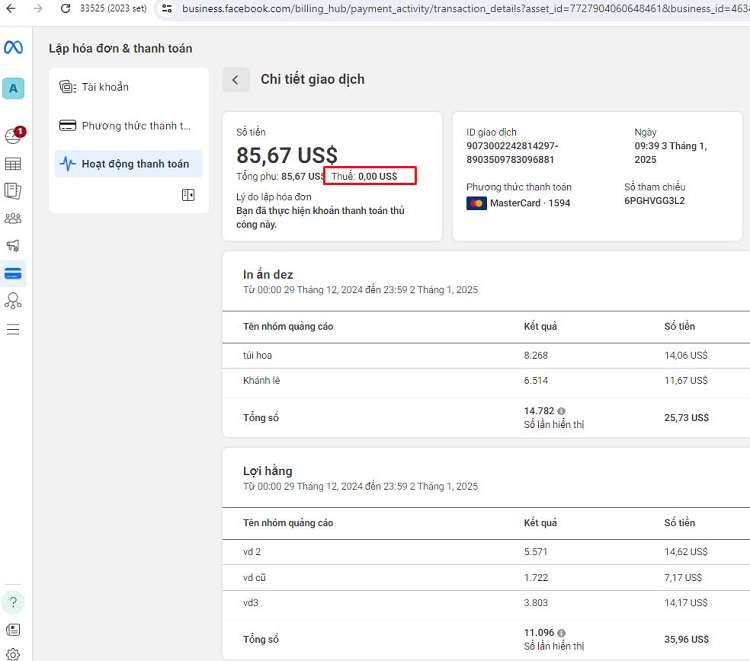Viewport: 750px width, 661px height.
Task: Expand the All tools hamburger menu
Action: [13, 329]
